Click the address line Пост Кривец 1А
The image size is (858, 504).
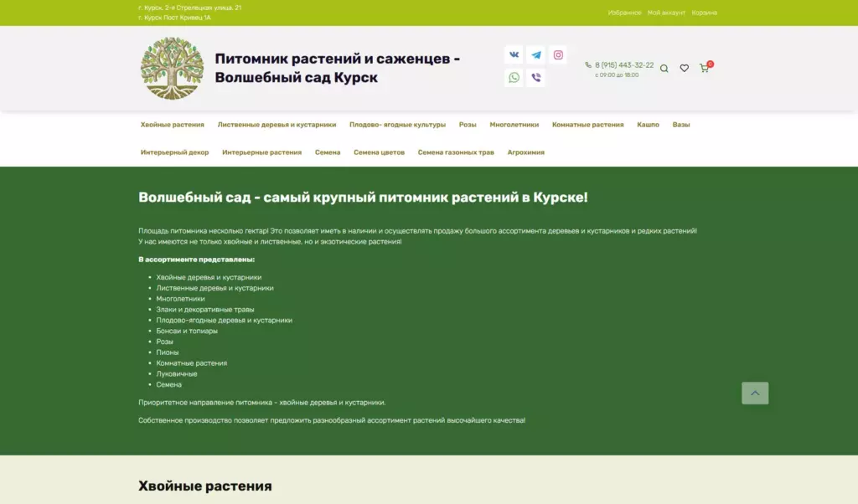(174, 18)
